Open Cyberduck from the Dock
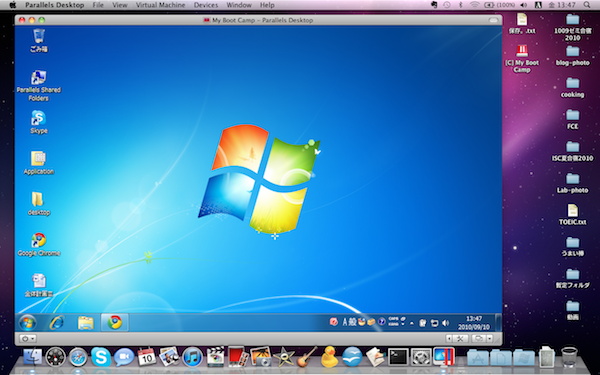Screen dimensions: 600x375 pyautogui.click(x=329, y=356)
